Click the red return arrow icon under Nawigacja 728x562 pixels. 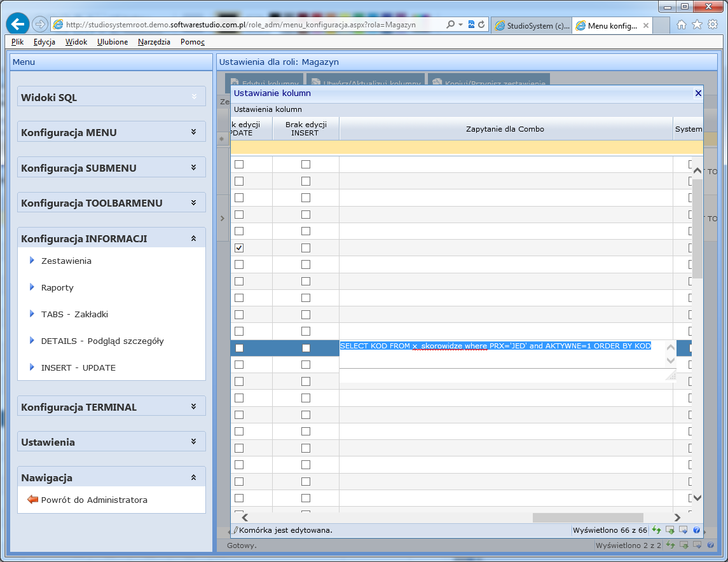32,499
